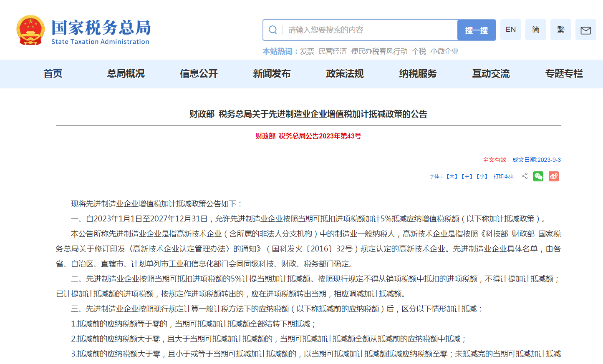Set font size to large 【大】
The width and height of the screenshot is (603, 364).
pyautogui.click(x=452, y=176)
